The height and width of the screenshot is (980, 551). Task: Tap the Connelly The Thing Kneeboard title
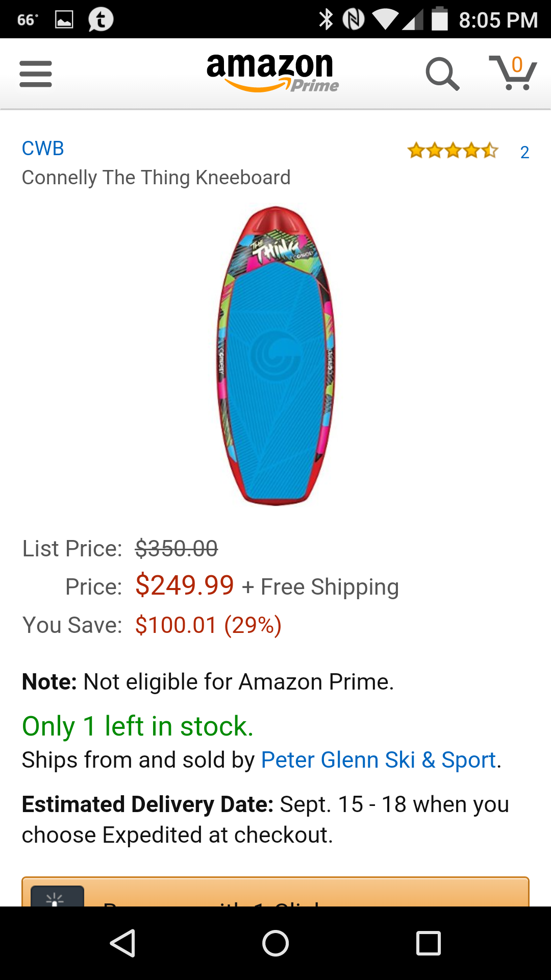156,178
